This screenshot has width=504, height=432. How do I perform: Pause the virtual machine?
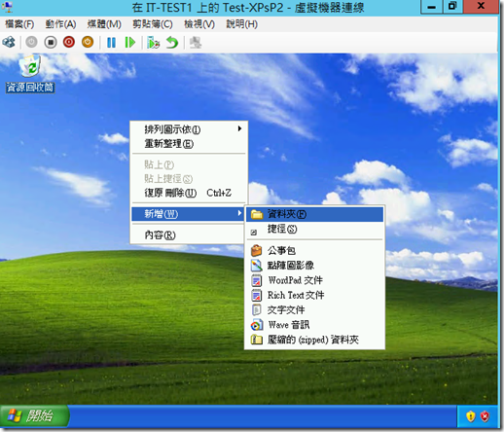111,43
